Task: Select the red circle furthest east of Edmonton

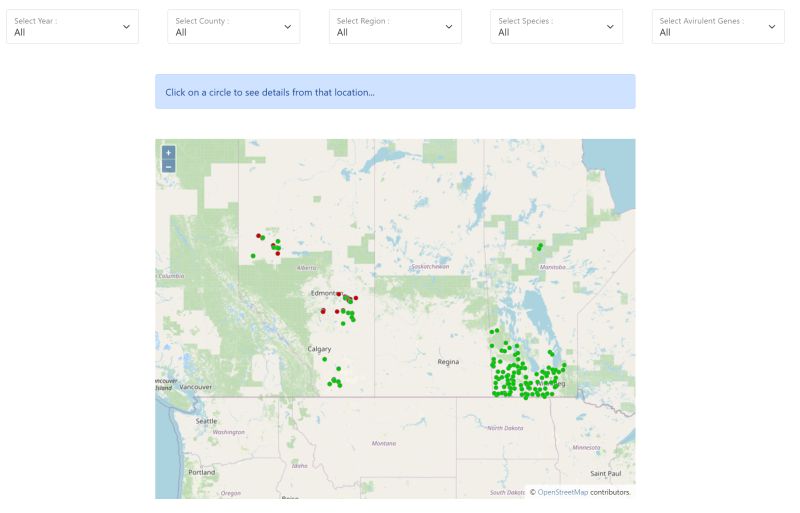Action: (356, 298)
